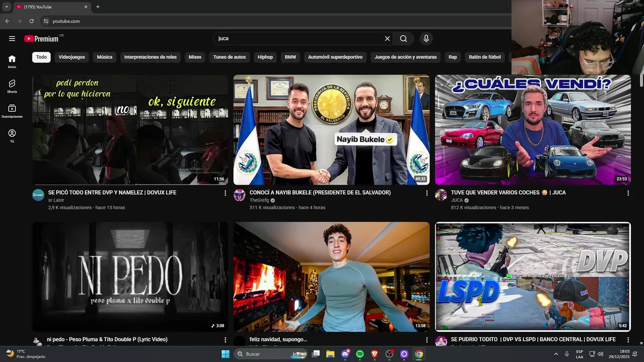Screen dimensions: 644x362
Task: Open a new browser tab
Action: [98, 7]
